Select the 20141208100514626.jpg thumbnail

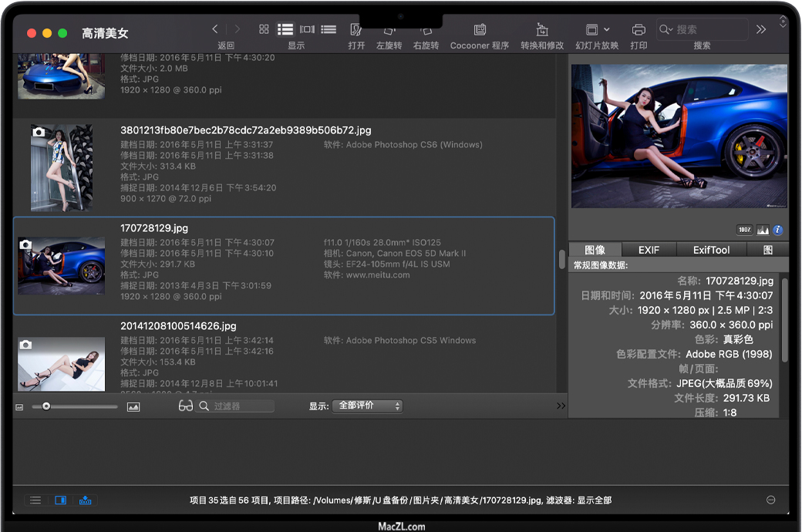click(x=62, y=362)
